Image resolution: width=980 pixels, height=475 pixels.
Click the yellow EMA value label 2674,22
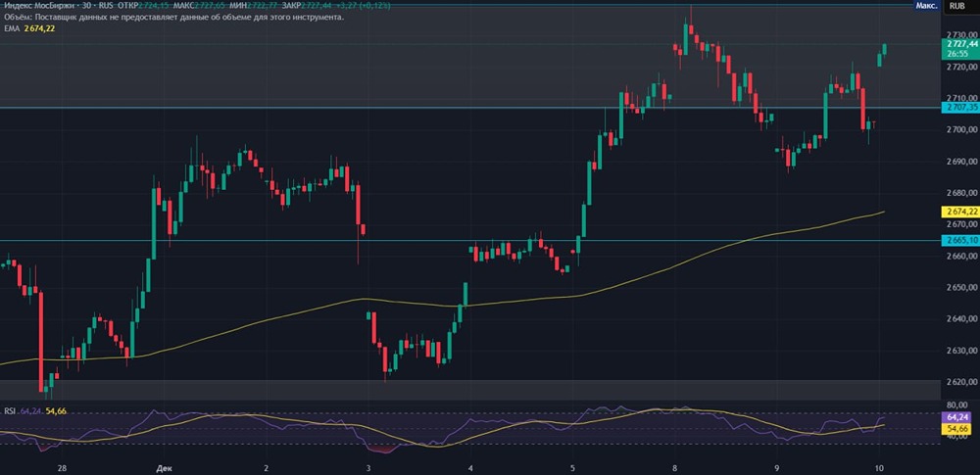(958, 212)
